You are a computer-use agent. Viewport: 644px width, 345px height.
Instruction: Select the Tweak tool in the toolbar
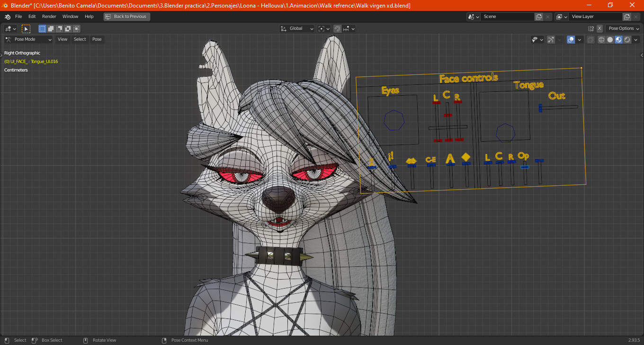click(26, 28)
